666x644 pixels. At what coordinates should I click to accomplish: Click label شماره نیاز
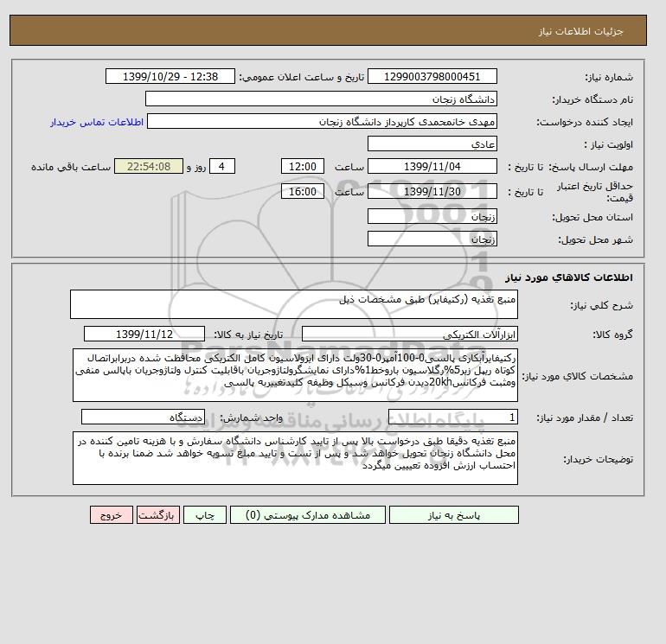click(609, 77)
